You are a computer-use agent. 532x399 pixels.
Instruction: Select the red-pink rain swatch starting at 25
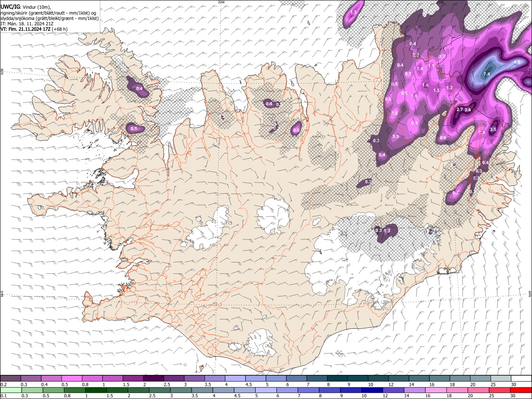pyautogui.click(x=500, y=390)
